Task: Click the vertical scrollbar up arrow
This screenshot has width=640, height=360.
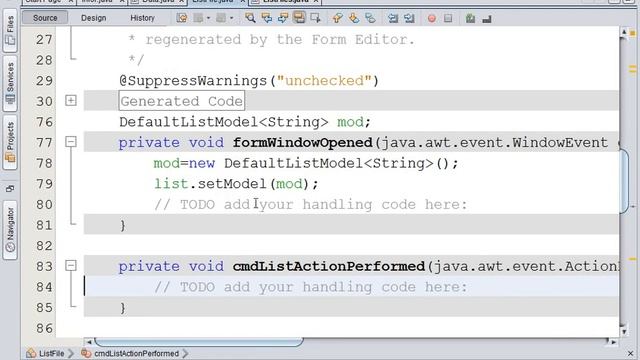Action: click(x=623, y=32)
